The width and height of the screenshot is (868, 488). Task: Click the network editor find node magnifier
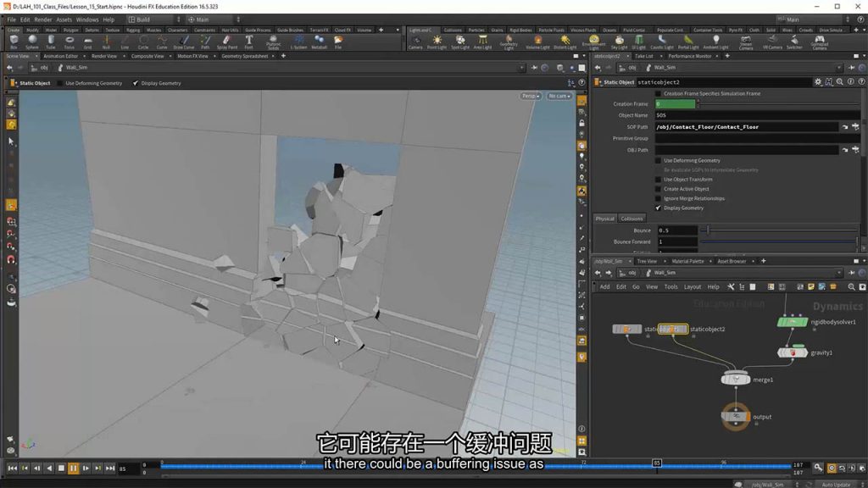(x=851, y=286)
